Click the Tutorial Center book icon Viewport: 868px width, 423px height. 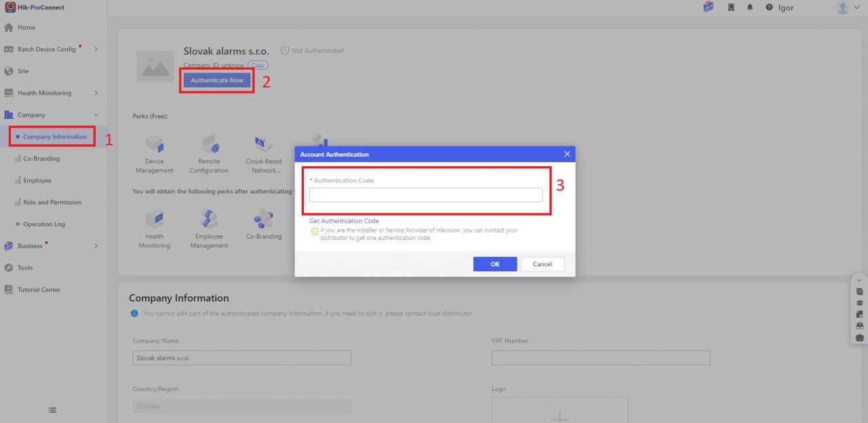pos(9,289)
